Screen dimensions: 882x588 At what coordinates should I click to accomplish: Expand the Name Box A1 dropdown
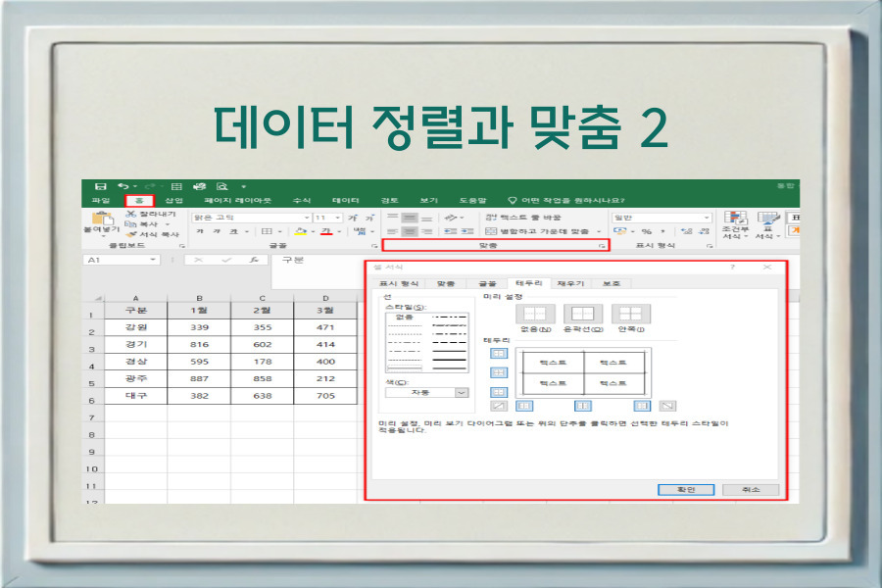(153, 260)
